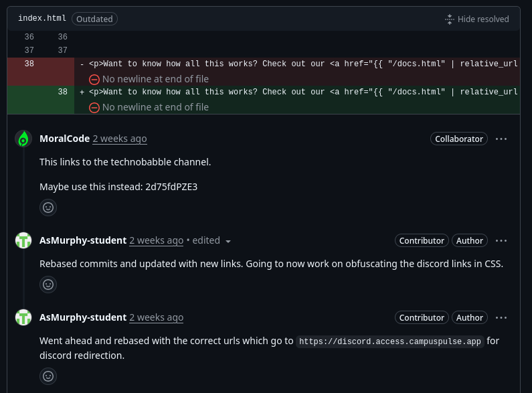The width and height of the screenshot is (532, 393).
Task: Add emoji reaction to 'Rebased commits' comment
Action: point(48,285)
